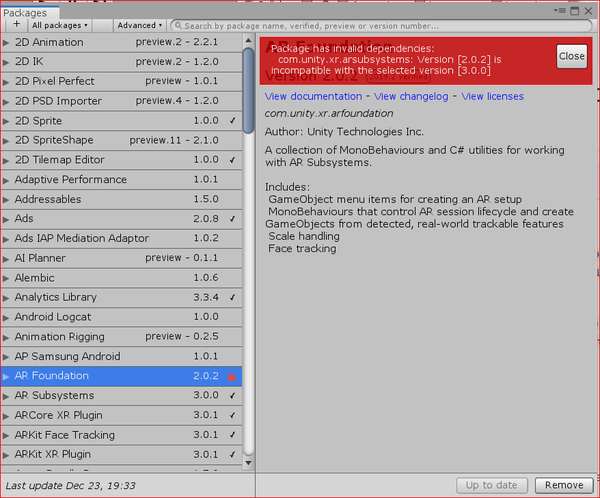
Task: Select the 2D Sprite package
Action: [x=121, y=121]
